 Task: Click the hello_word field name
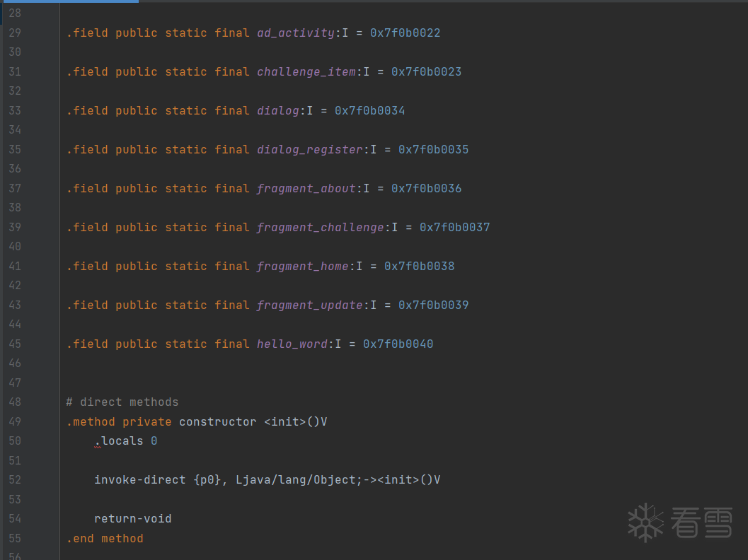click(x=292, y=344)
